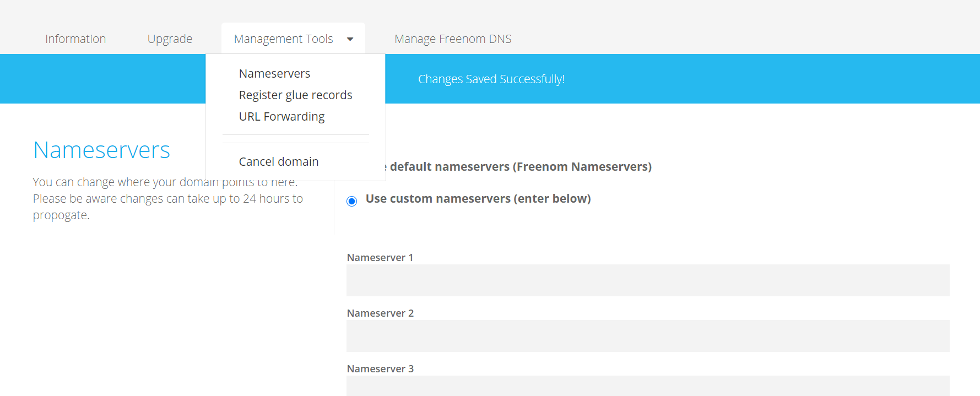Select Use custom nameservers radio button
The height and width of the screenshot is (396, 980).
pyautogui.click(x=351, y=201)
